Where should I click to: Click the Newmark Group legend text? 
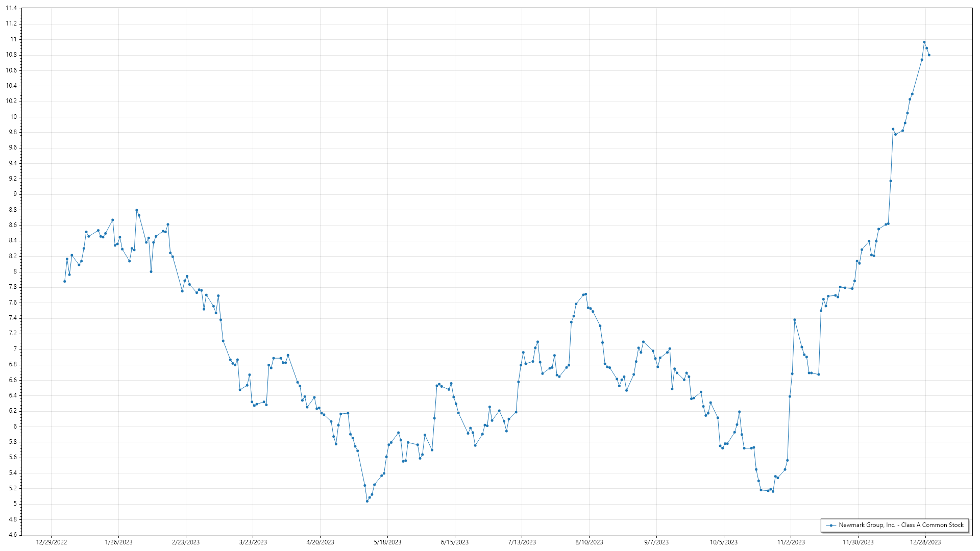[x=901, y=525]
